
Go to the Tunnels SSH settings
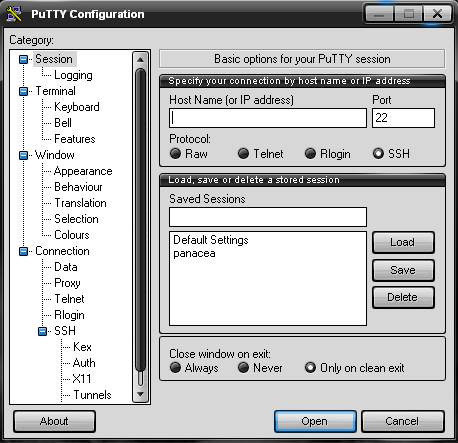pyautogui.click(x=92, y=395)
